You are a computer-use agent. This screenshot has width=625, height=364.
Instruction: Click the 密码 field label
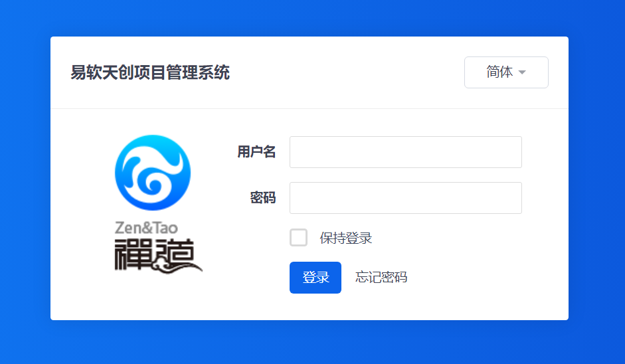pos(262,197)
